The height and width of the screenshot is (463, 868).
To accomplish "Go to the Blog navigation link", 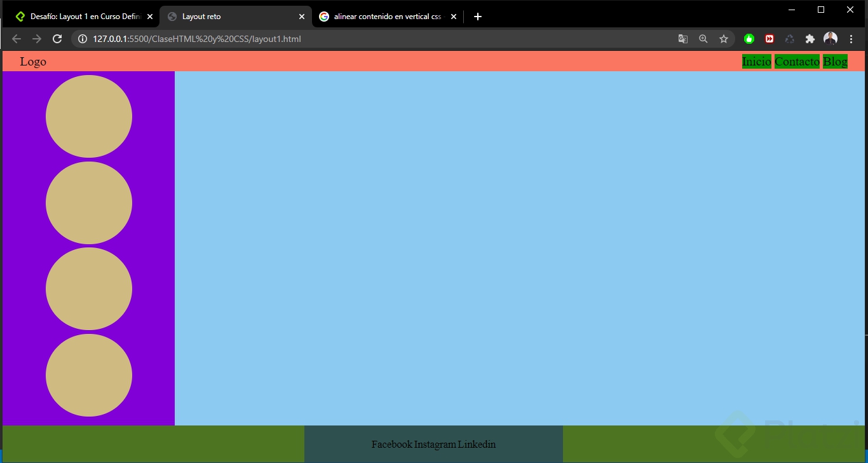I will click(835, 62).
